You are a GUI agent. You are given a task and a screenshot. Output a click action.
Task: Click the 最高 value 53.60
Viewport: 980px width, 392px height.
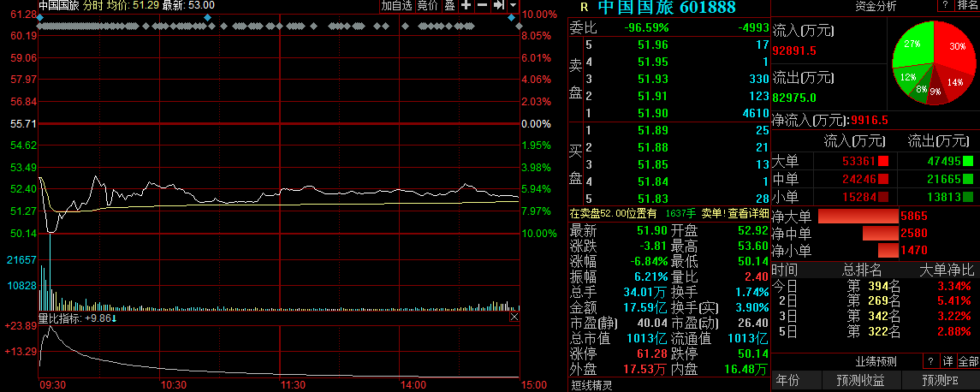753,246
